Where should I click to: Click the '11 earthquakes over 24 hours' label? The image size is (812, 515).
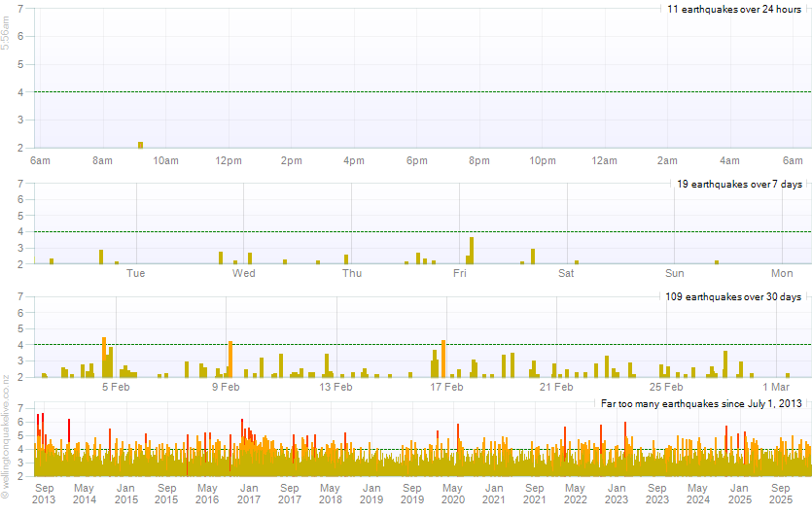pos(733,9)
